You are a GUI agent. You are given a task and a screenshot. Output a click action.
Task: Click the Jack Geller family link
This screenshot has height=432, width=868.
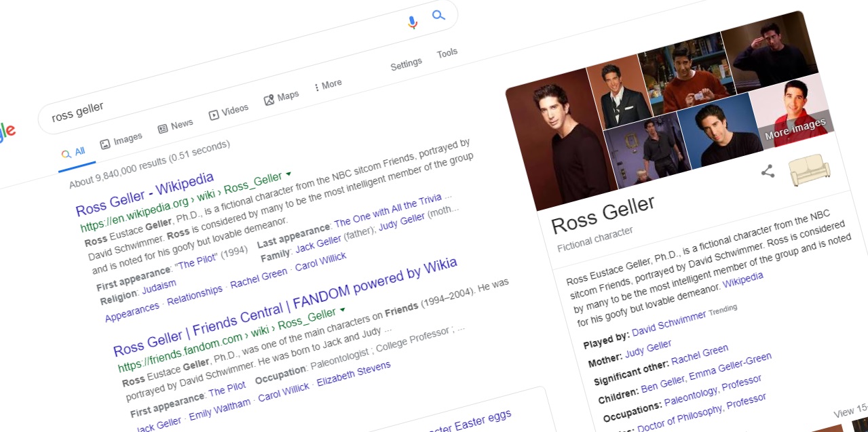pos(318,243)
